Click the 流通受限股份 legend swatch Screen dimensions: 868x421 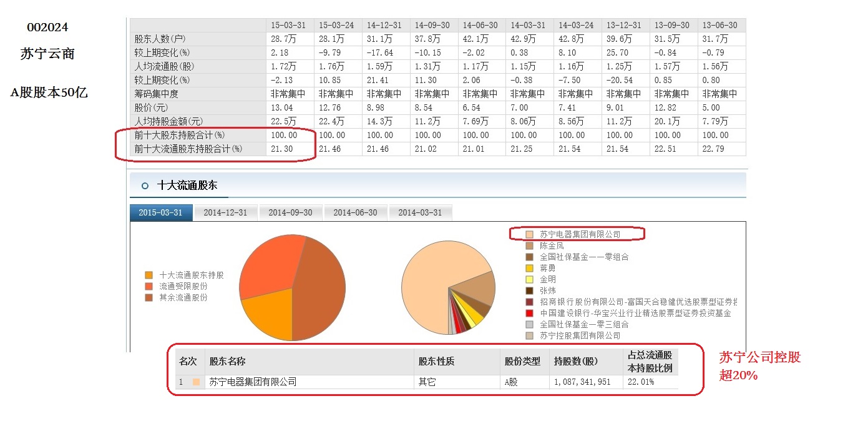coord(149,286)
